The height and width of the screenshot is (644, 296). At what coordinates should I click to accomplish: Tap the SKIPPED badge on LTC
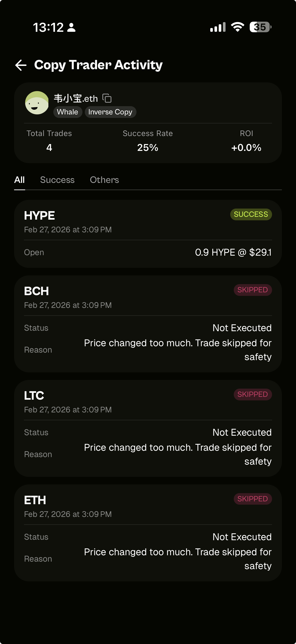(252, 394)
